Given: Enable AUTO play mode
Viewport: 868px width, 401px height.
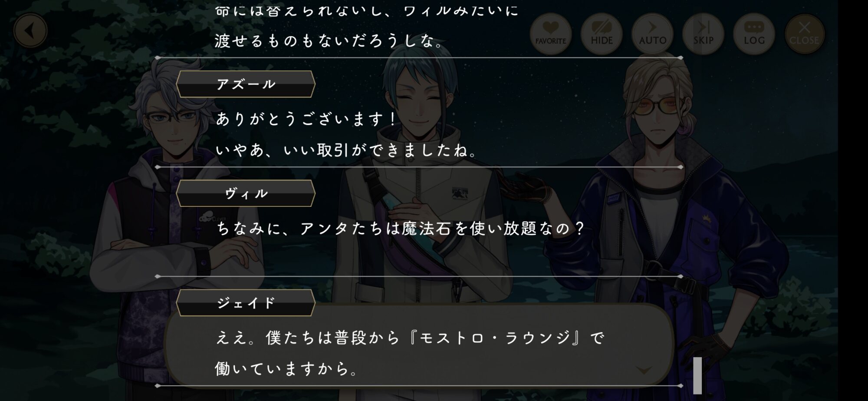Looking at the screenshot, I should click(652, 34).
